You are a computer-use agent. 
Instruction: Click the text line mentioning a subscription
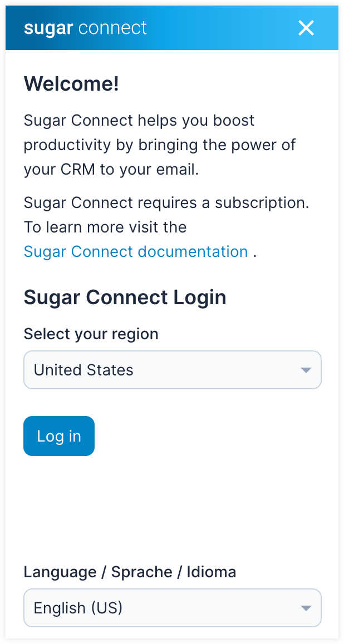166,202
